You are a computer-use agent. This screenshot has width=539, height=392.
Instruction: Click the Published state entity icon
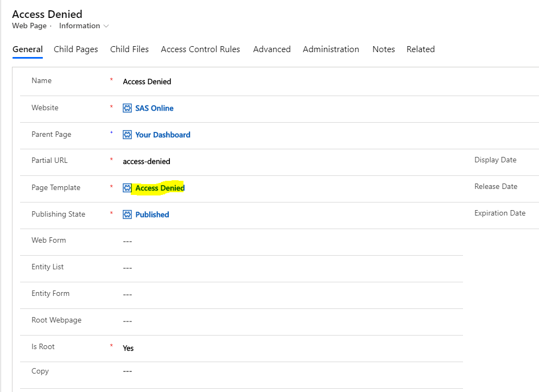point(128,214)
